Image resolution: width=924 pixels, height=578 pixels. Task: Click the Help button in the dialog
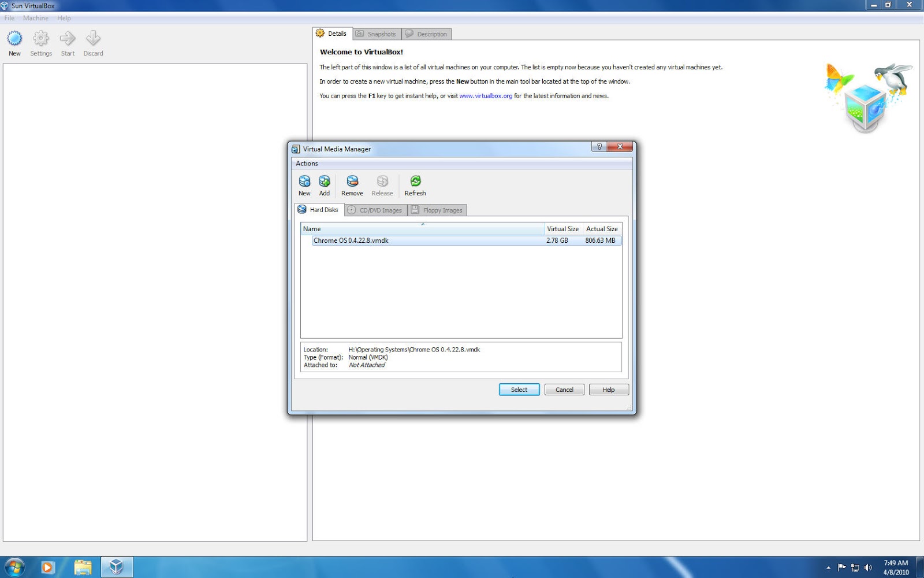[609, 390]
